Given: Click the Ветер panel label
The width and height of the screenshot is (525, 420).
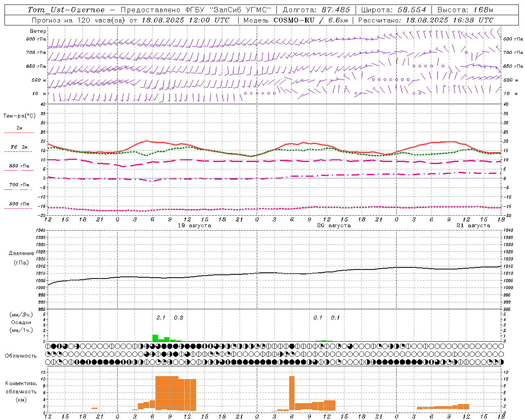Looking at the screenshot, I should tap(38, 31).
